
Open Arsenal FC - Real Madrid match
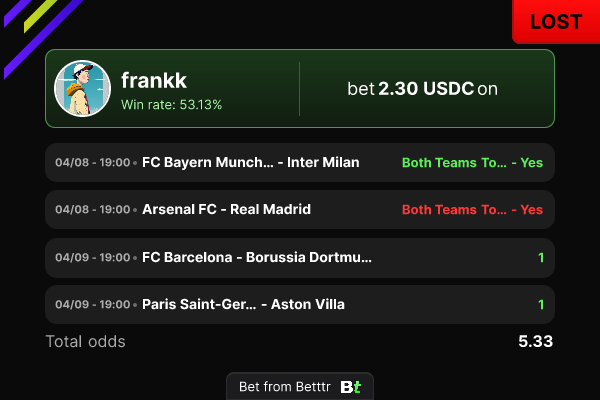pos(226,209)
